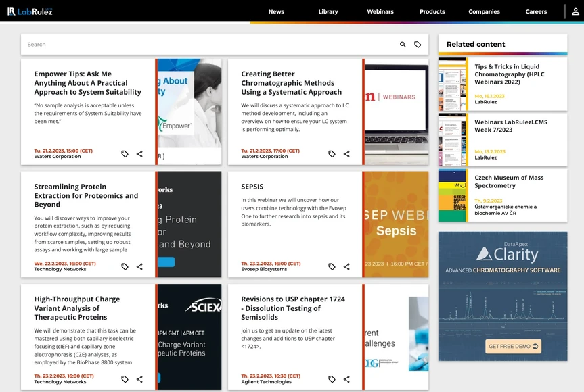Go to LabRulez home via logo
Viewport: 584px width, 392px height.
click(30, 11)
